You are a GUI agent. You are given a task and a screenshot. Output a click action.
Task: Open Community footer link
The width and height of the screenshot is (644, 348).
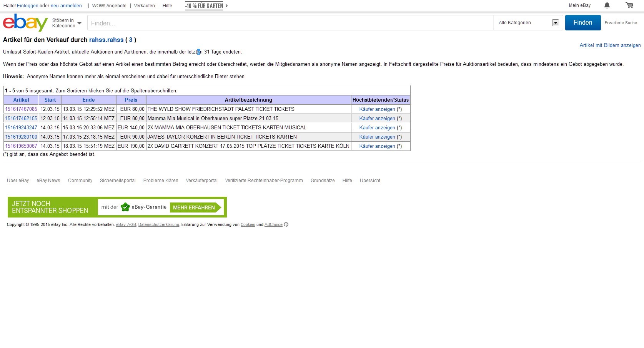coord(80,181)
